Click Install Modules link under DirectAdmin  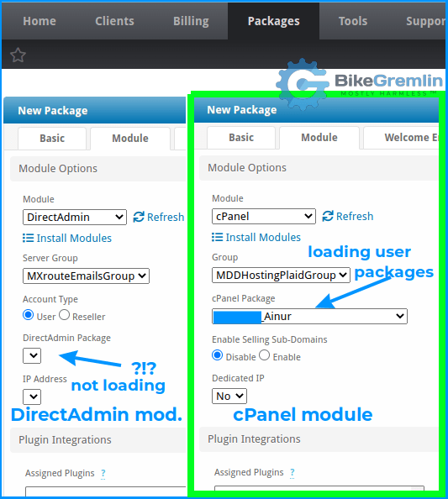[x=74, y=238]
